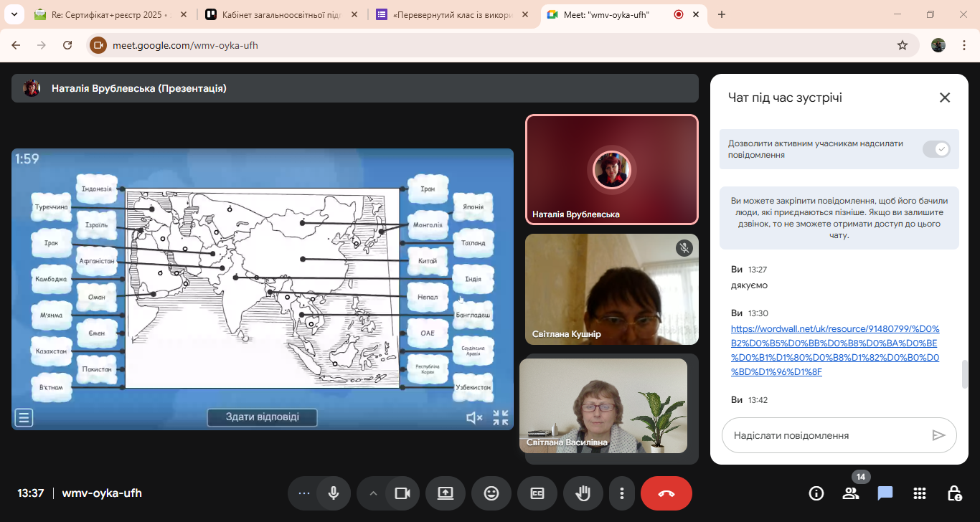Click the Здати відповіді button
Image resolution: width=980 pixels, height=522 pixels.
pyautogui.click(x=262, y=417)
